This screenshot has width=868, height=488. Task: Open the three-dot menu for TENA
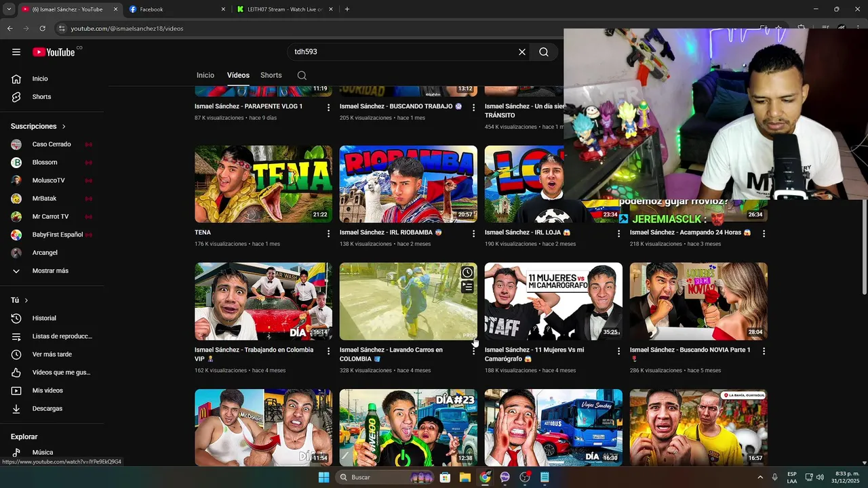329,233
